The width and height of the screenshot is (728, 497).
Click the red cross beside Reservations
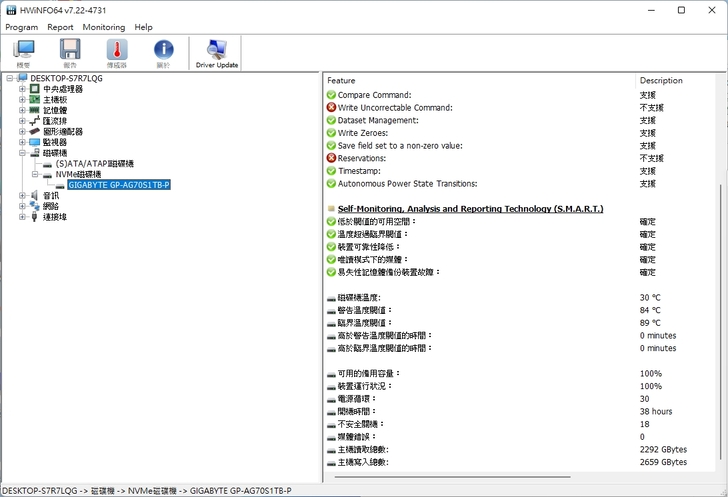point(331,158)
